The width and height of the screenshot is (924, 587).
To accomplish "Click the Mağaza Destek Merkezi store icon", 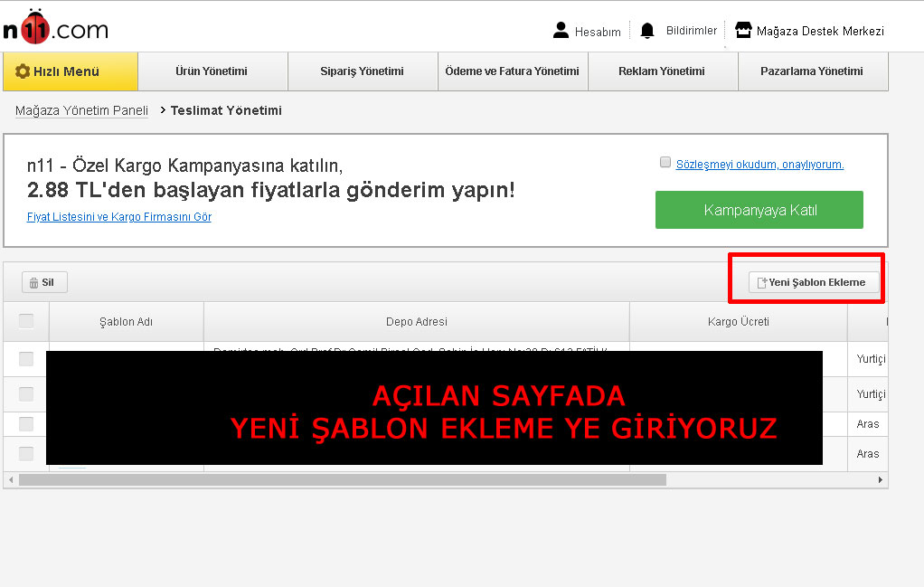I will pyautogui.click(x=743, y=31).
